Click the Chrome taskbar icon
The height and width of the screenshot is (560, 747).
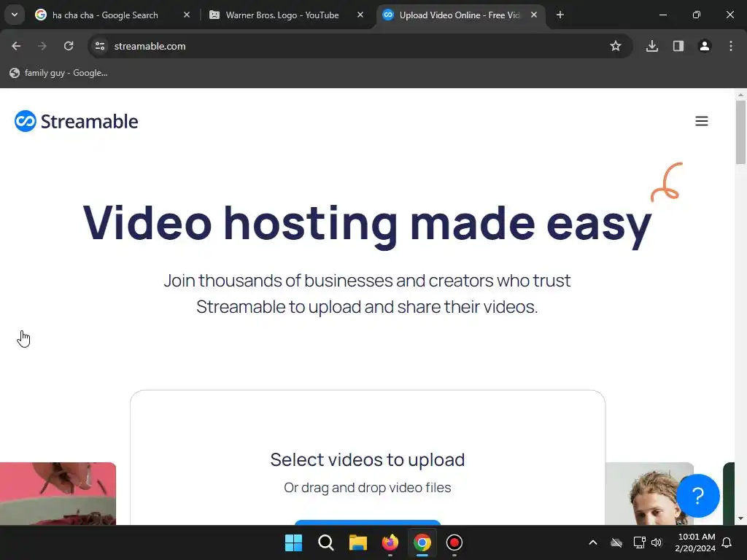(x=422, y=542)
